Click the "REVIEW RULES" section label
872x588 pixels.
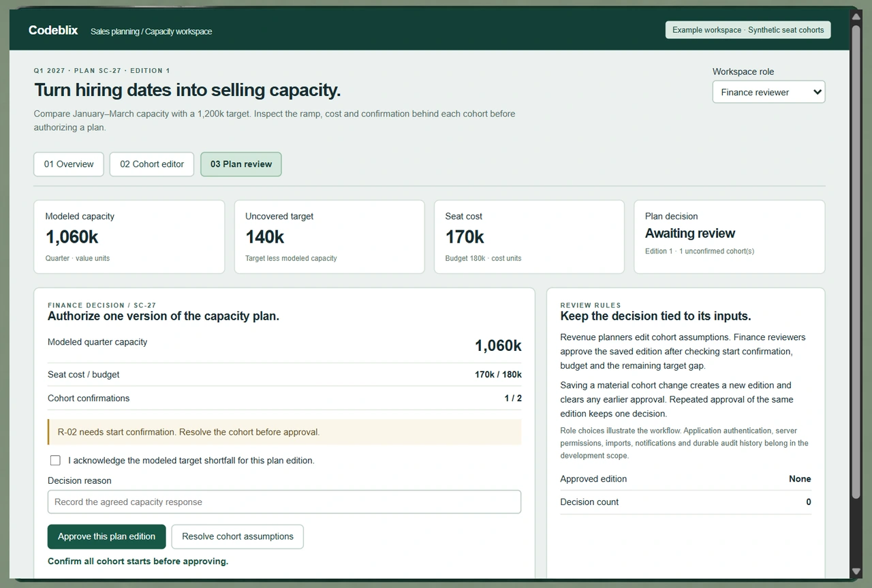pyautogui.click(x=591, y=305)
